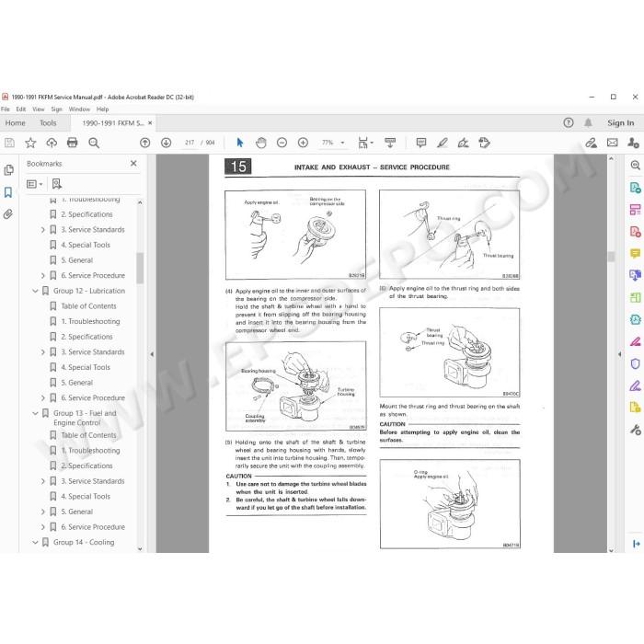Click the upload to cloud icon
Viewport: 644px width, 644px height.
click(x=52, y=143)
